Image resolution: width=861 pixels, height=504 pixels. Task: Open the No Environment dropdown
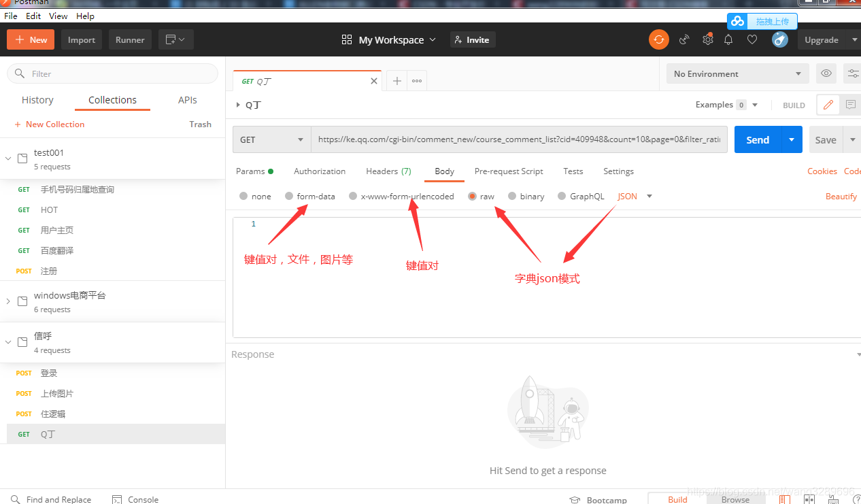pos(738,73)
